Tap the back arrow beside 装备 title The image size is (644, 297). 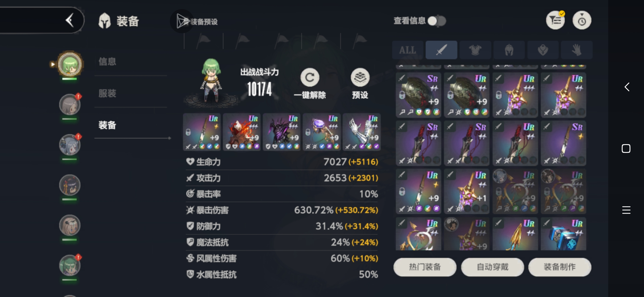[70, 20]
